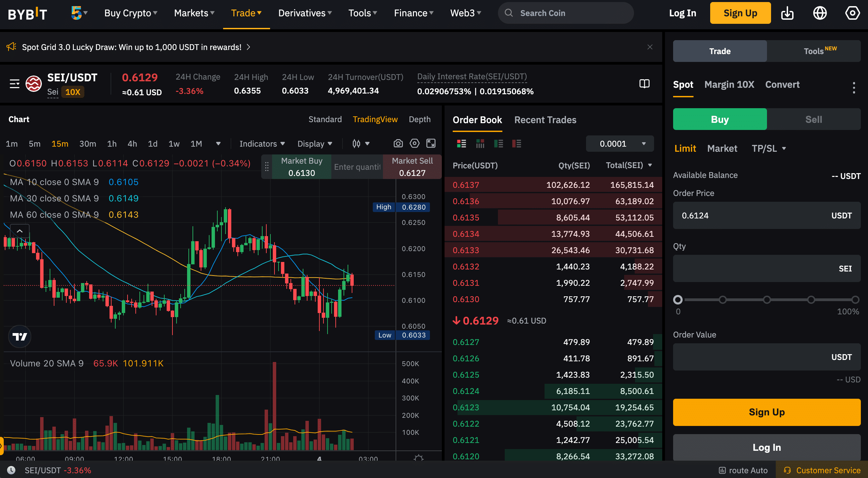Switch to the Trade panel toggle

point(720,51)
